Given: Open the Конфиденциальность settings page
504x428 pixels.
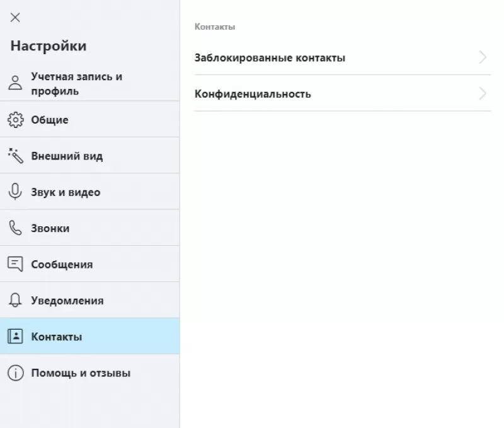Looking at the screenshot, I should point(252,94).
